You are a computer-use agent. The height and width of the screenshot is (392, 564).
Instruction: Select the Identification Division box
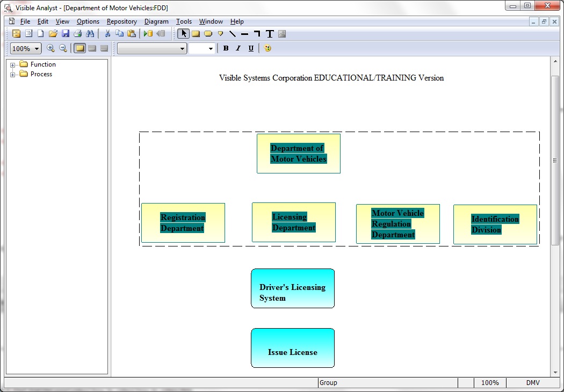(x=495, y=224)
